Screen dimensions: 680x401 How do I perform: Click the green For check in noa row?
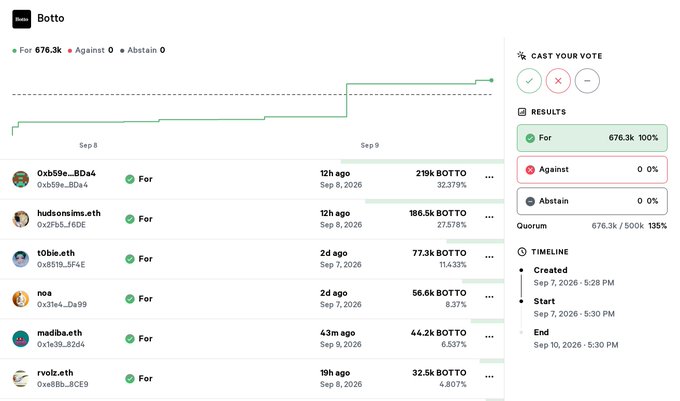(x=130, y=299)
